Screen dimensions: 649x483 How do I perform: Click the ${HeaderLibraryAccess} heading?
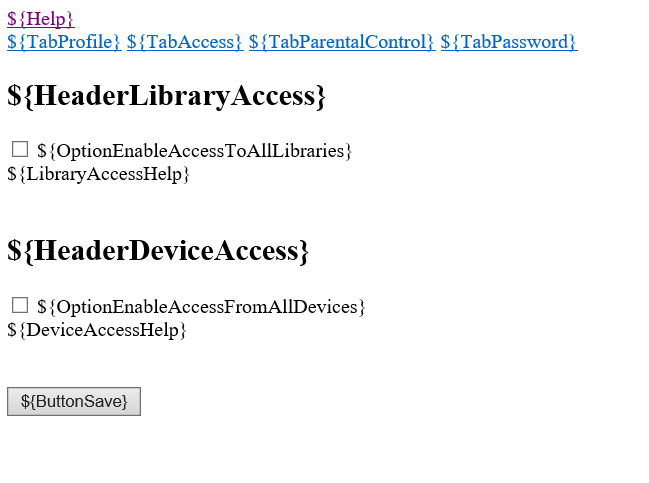click(x=167, y=96)
